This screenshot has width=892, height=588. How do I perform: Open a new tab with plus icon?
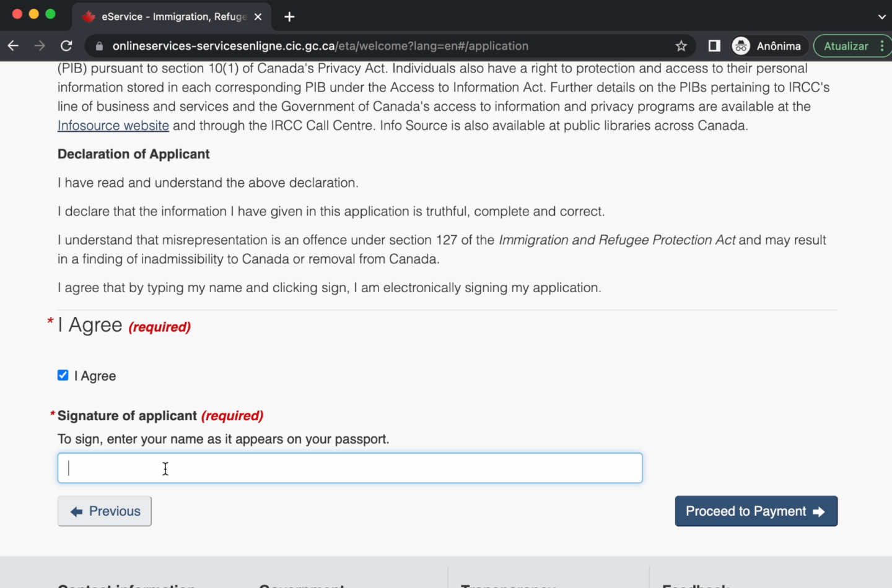coord(289,17)
